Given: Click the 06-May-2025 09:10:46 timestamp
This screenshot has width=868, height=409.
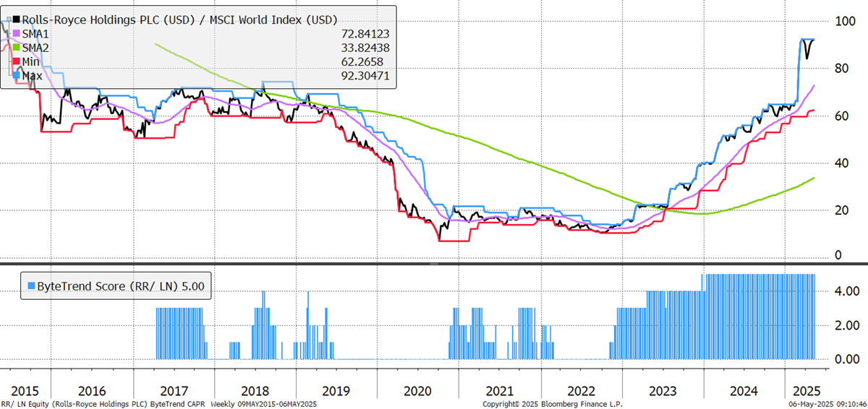Looking at the screenshot, I should tap(827, 404).
